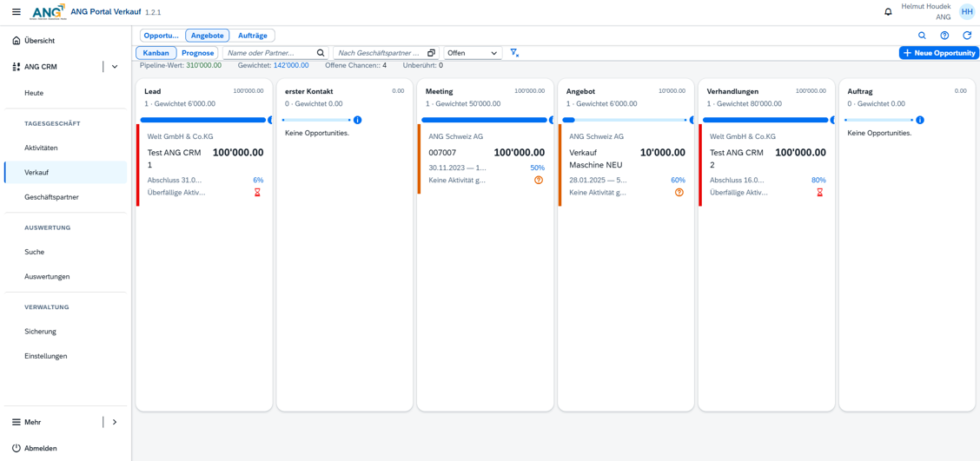Click Abmelden to log out
This screenshot has height=461, width=980.
(x=65, y=448)
